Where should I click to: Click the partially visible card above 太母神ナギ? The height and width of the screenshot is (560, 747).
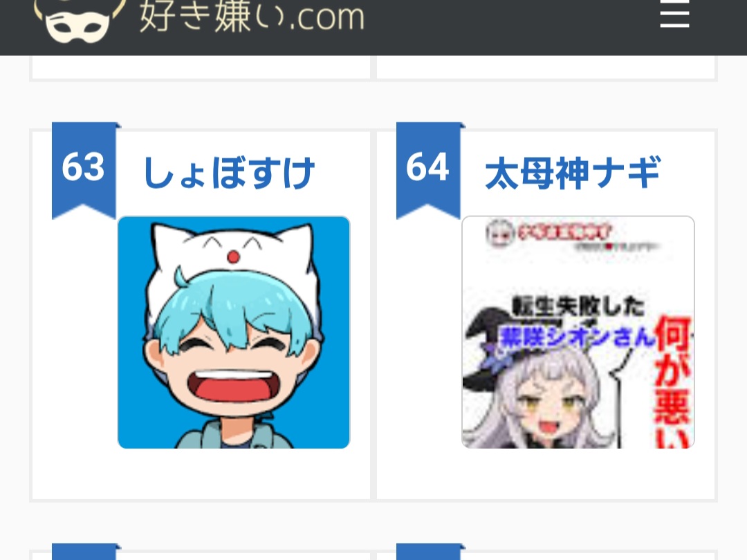(x=546, y=68)
